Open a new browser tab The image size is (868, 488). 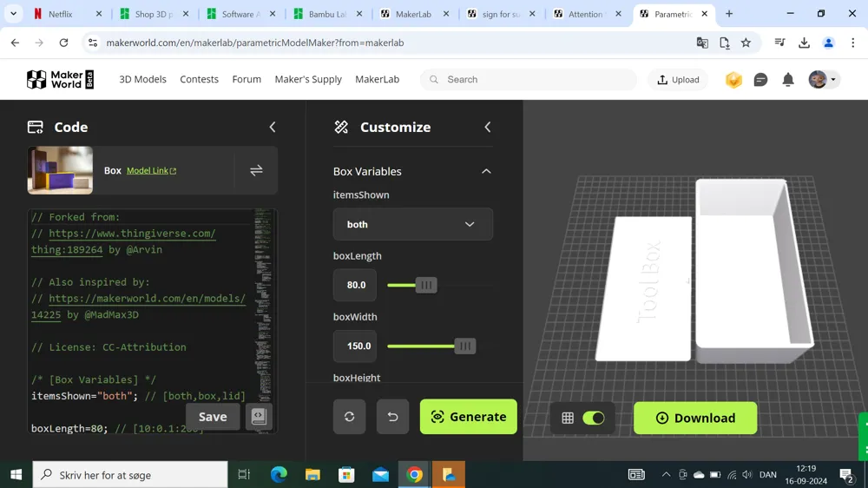[x=729, y=14]
